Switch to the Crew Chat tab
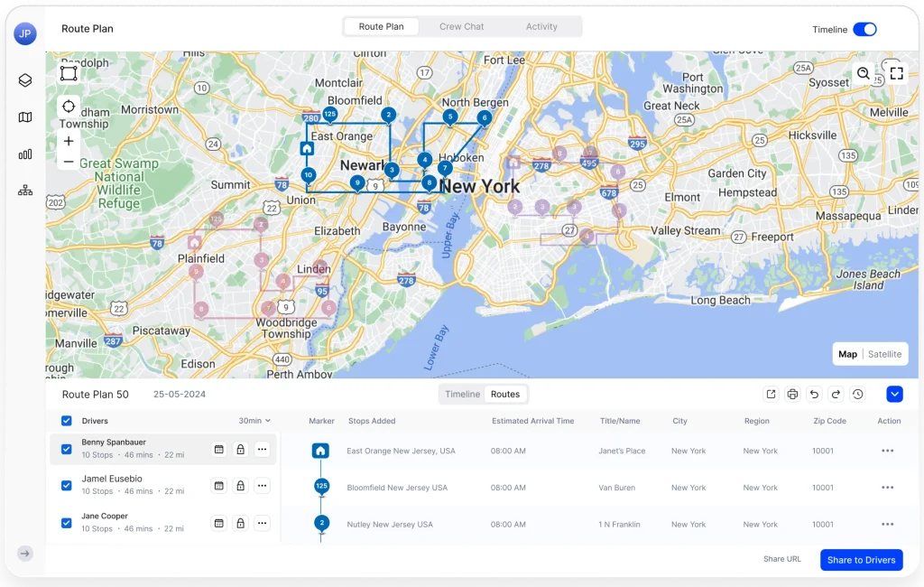This screenshot has height=587, width=924. pyautogui.click(x=461, y=26)
